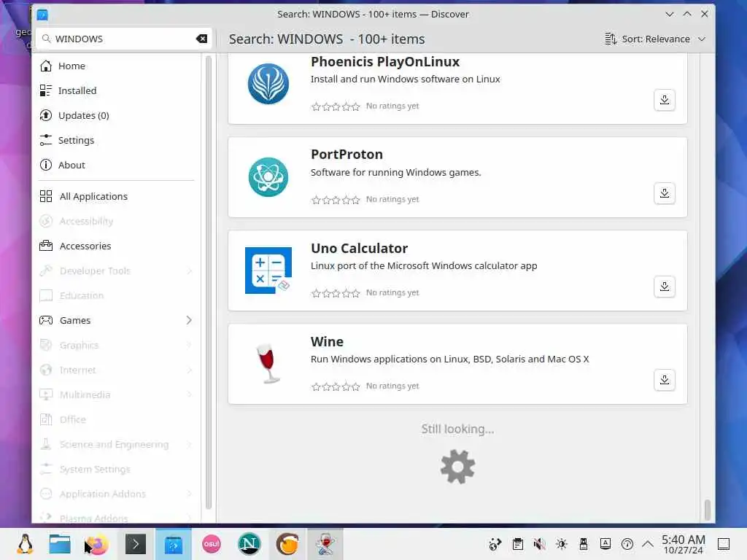Image resolution: width=747 pixels, height=560 pixels.
Task: Clear the WINDOWS search text
Action: click(x=201, y=39)
